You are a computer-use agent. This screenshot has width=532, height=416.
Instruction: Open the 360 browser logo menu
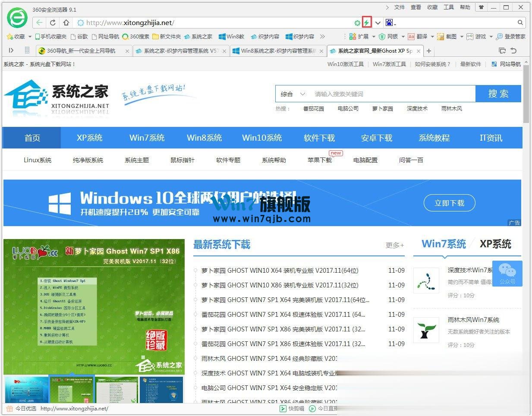coord(17,17)
